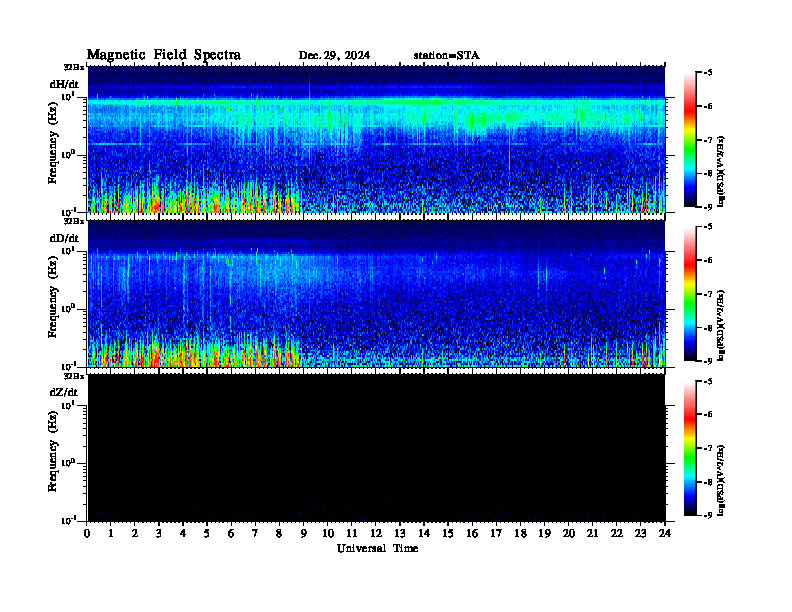The image size is (792, 612).
Task: Click the "-5" tick on dZ/dt color bar
Action: pyautogui.click(x=708, y=381)
